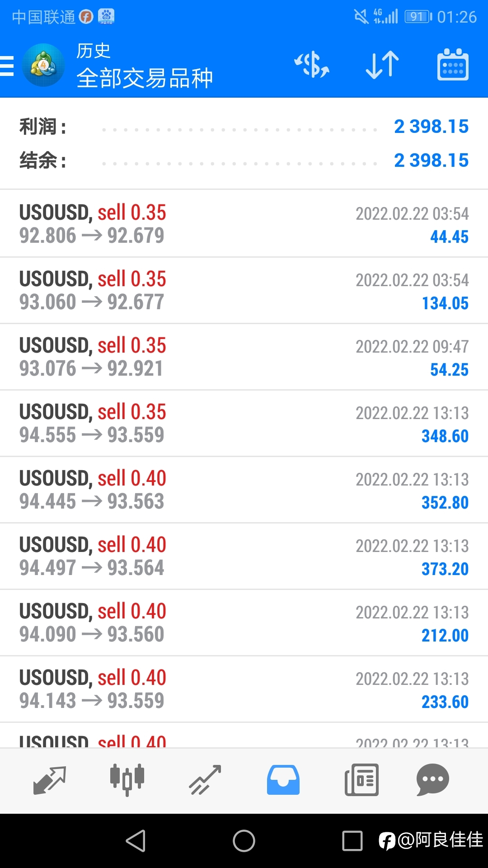
Task: Open the symbol filter dollar icon
Action: tap(312, 65)
